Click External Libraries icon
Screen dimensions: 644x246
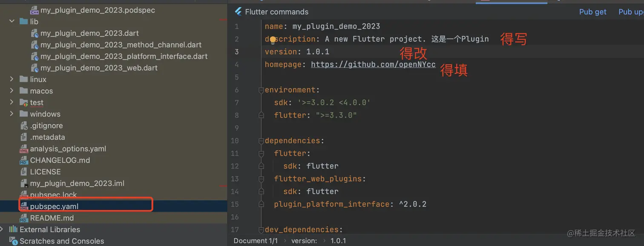point(13,229)
